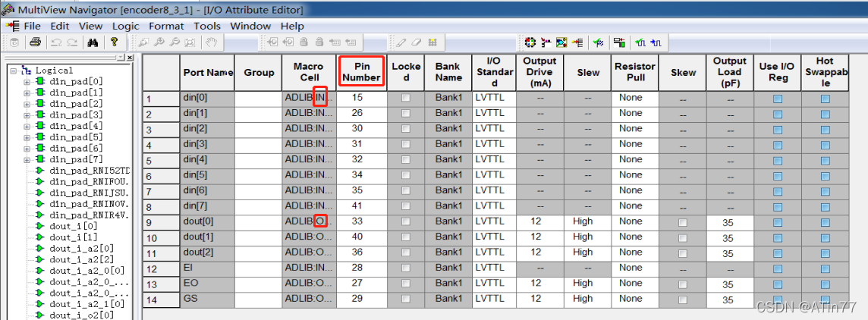This screenshot has width=868, height=320.
Task: Open the NetlistViewer icon in the toolbar
Action: 546,42
